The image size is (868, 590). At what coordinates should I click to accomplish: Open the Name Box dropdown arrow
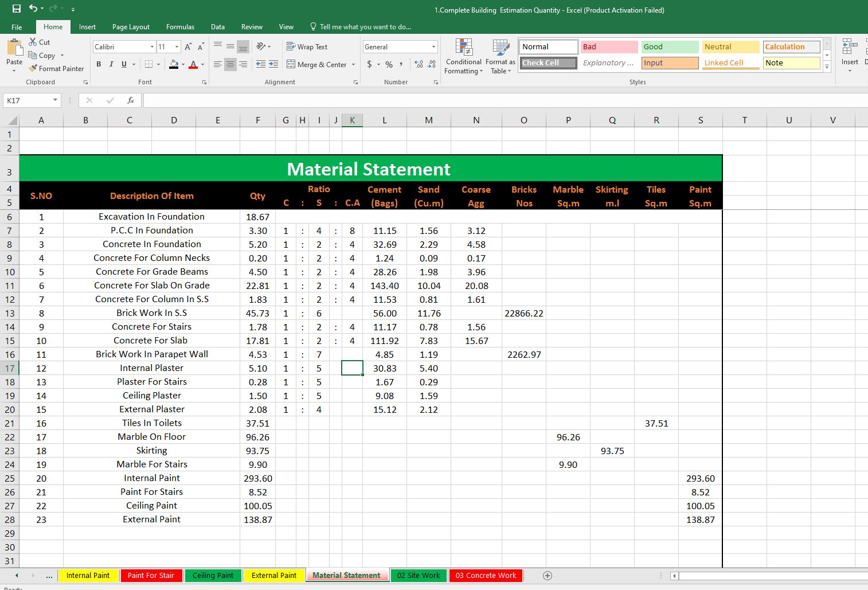coord(55,100)
